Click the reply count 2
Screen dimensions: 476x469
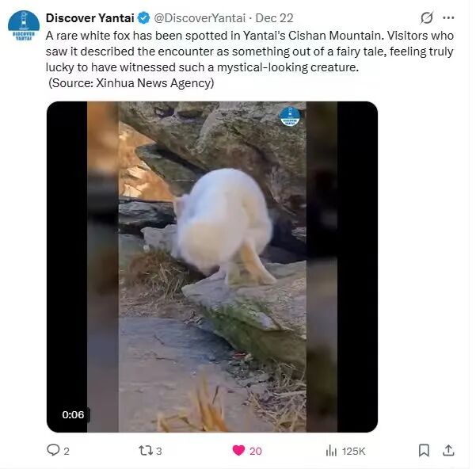pyautogui.click(x=67, y=451)
